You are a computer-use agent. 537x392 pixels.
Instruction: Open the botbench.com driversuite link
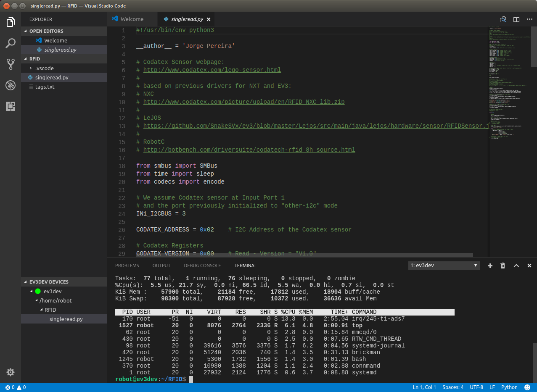click(248, 150)
